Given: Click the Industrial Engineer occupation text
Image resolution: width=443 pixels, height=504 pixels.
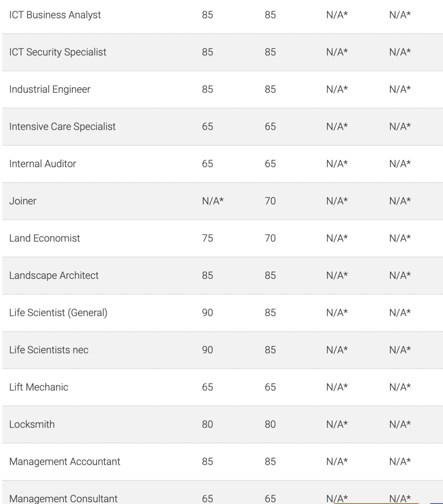Looking at the screenshot, I should point(50,89).
